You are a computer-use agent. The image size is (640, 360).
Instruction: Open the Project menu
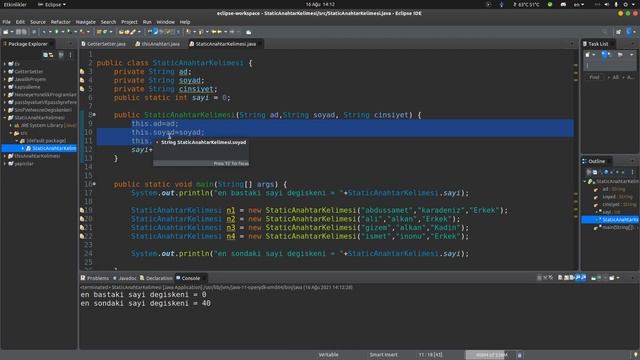point(129,22)
